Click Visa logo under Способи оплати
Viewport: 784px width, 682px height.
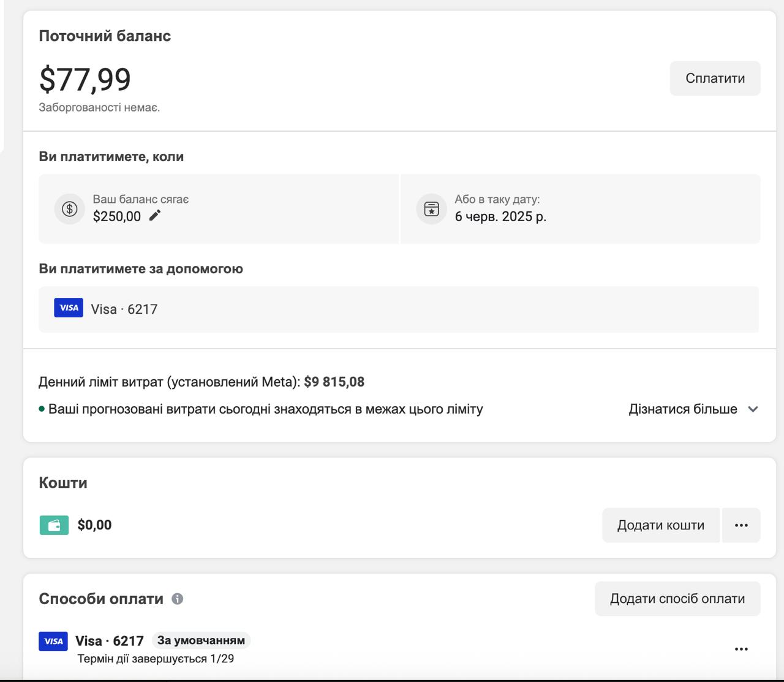click(53, 641)
